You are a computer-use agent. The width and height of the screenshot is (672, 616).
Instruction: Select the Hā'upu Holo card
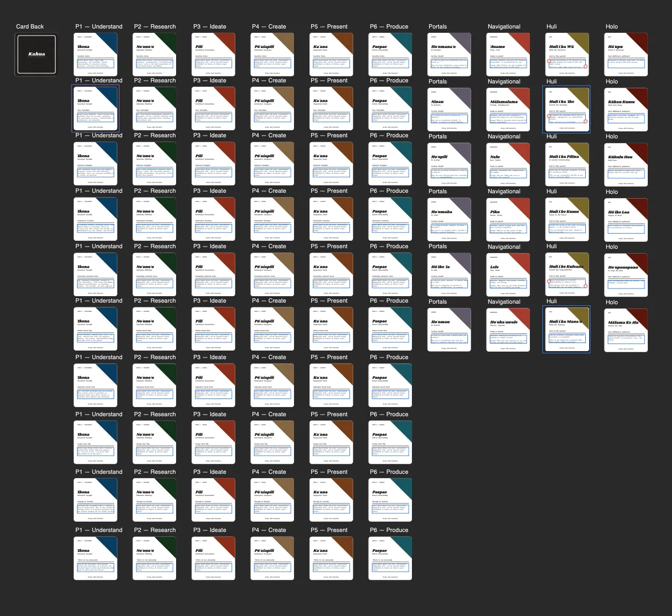coord(626,54)
